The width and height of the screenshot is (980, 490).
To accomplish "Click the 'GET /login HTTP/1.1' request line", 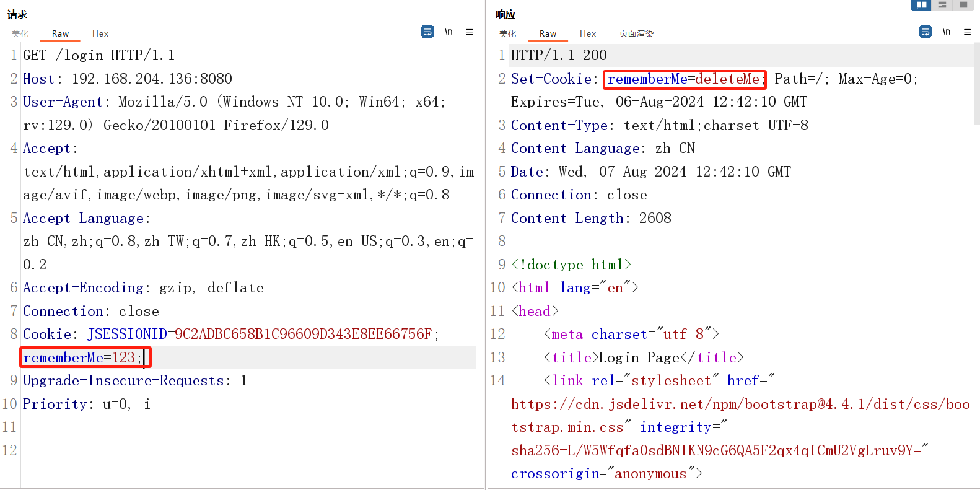I will [x=99, y=55].
